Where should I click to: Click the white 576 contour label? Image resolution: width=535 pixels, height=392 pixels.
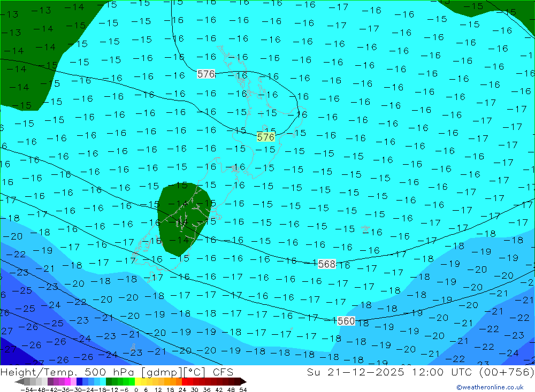206,74
